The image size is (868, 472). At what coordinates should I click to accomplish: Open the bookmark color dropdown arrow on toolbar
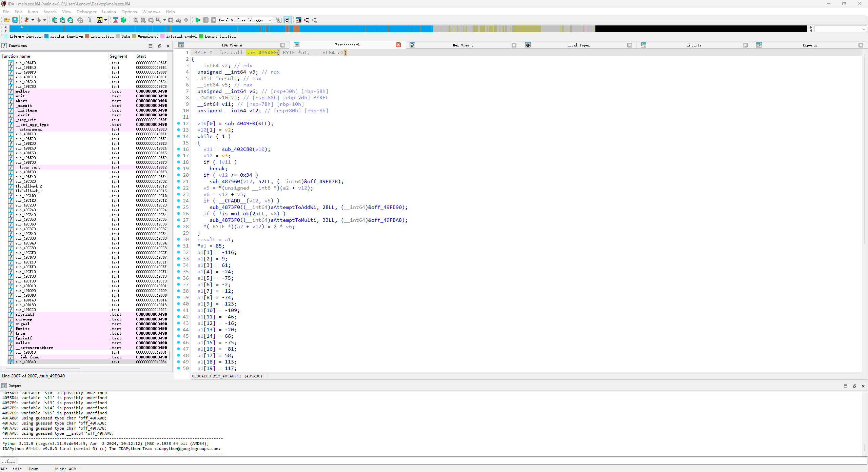point(33,20)
